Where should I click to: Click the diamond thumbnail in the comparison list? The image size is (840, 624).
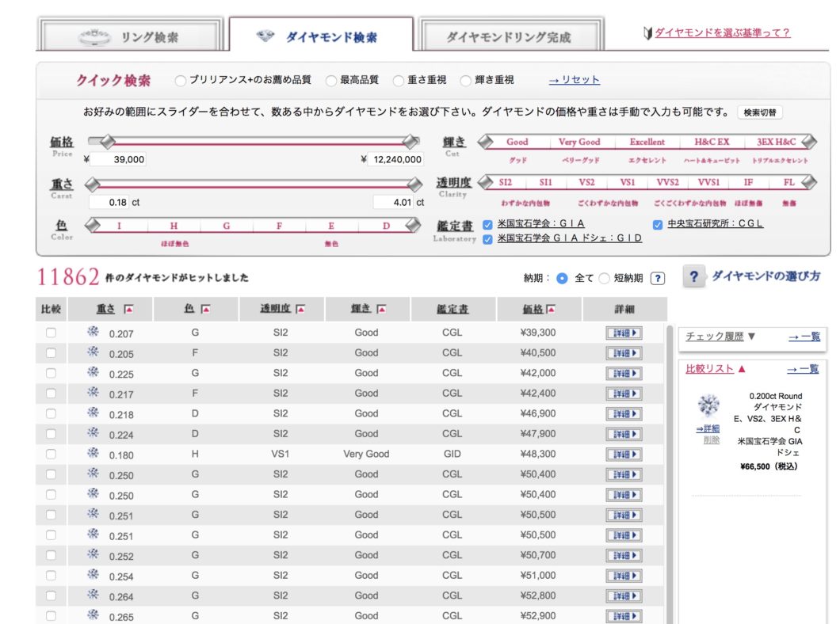coord(708,406)
